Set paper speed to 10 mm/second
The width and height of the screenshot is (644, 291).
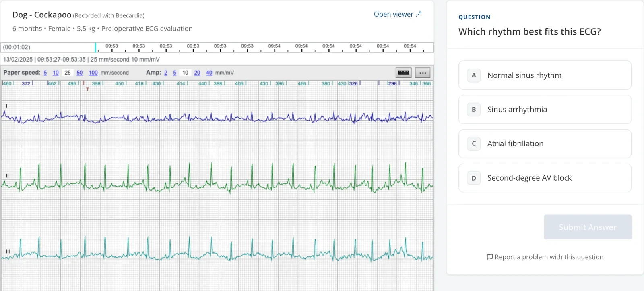click(x=56, y=73)
